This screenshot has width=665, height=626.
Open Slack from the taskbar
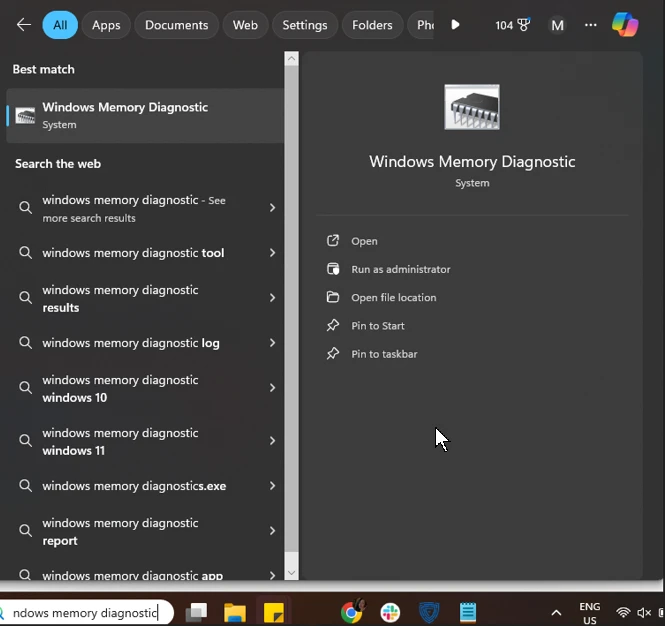point(390,612)
